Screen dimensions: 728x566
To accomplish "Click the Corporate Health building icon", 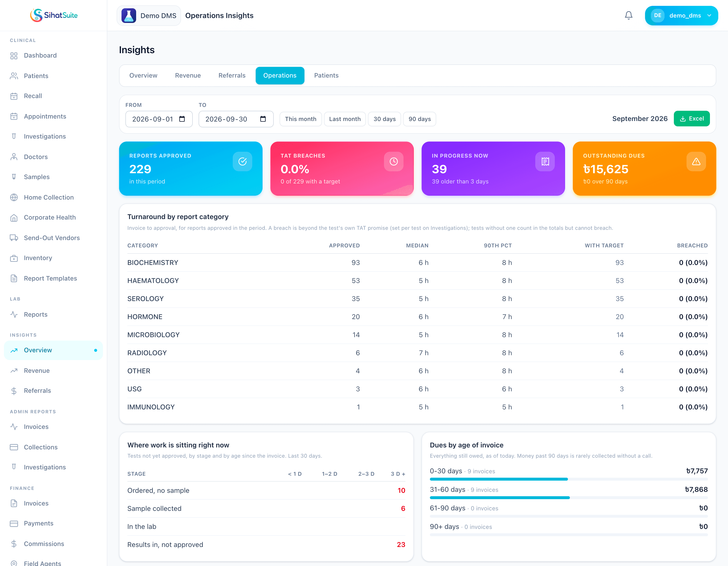I will click(x=14, y=218).
